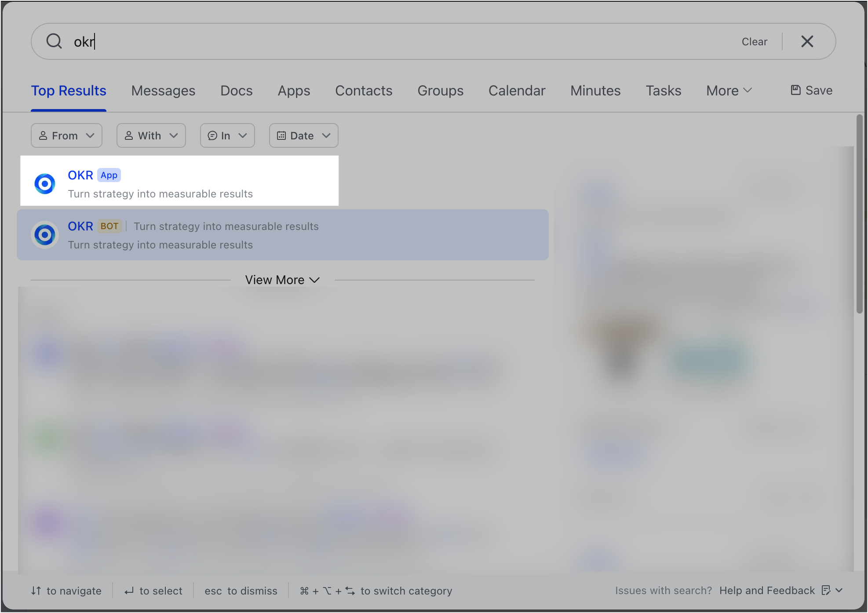
Task: Open the From filter dropdown
Action: 66,135
